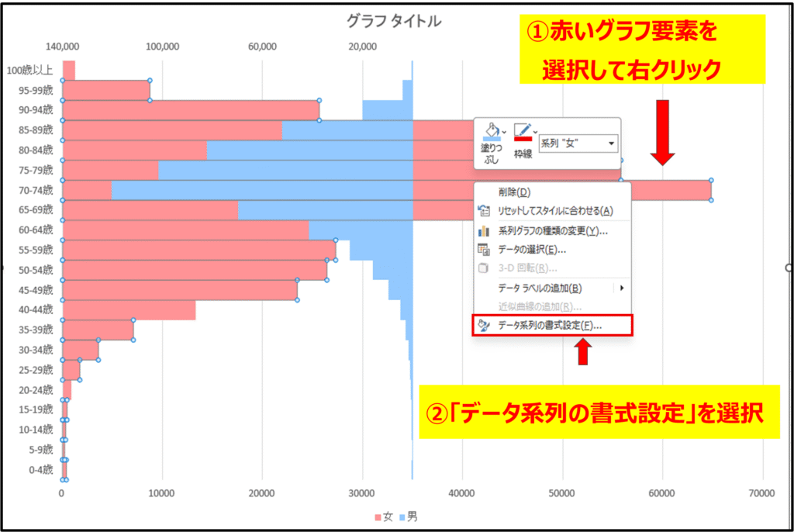Screen dimensions: 794x532
Task: Expand the データ ラベルの追加 submenu arrow
Action: click(x=621, y=288)
